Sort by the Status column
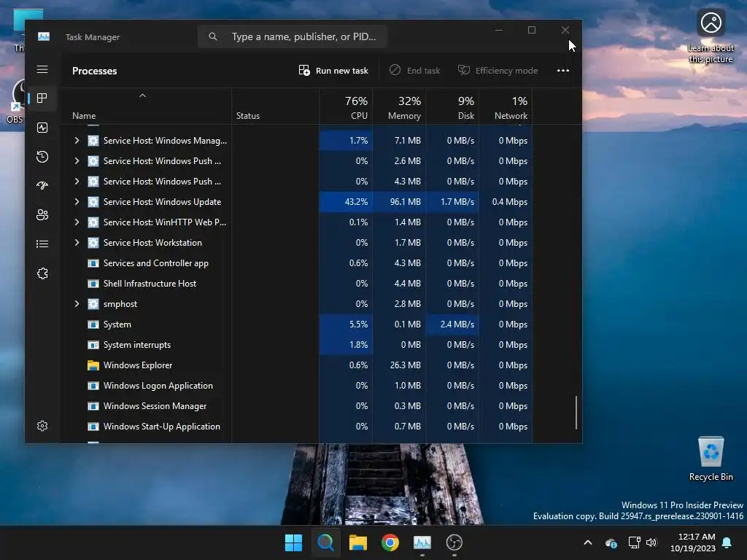This screenshot has width=747, height=560. pyautogui.click(x=275, y=106)
